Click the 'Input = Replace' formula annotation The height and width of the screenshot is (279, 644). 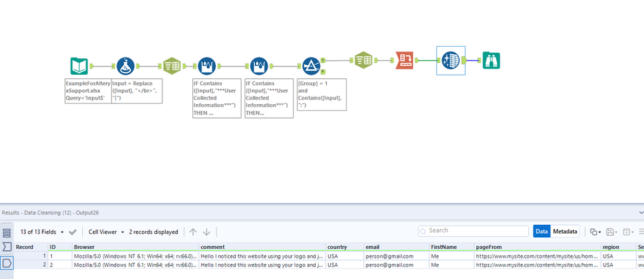137,90
